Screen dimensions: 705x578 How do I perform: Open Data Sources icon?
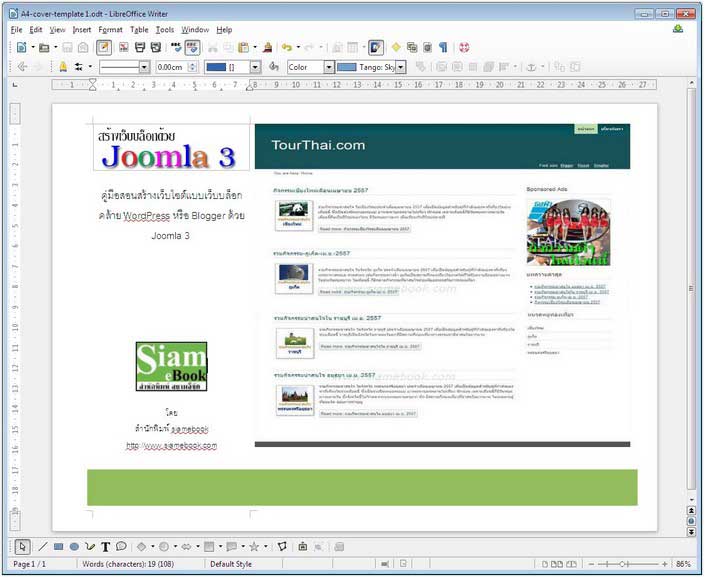[427, 47]
